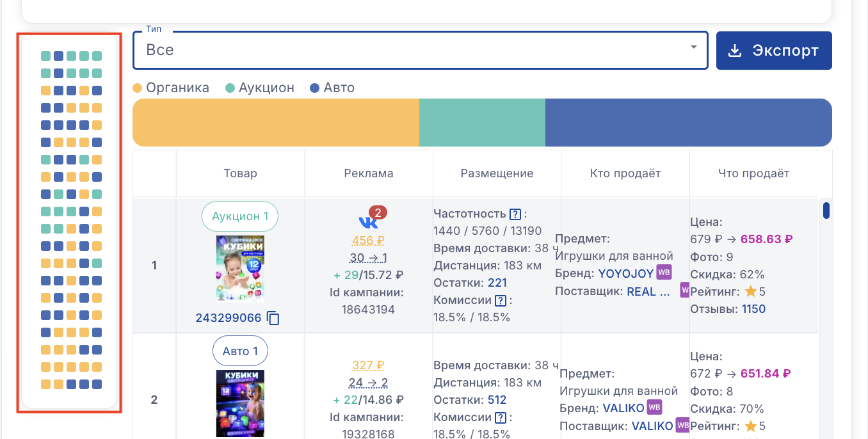The image size is (868, 439).
Task: Open the Тип dropdown showing Все
Action: click(410, 51)
